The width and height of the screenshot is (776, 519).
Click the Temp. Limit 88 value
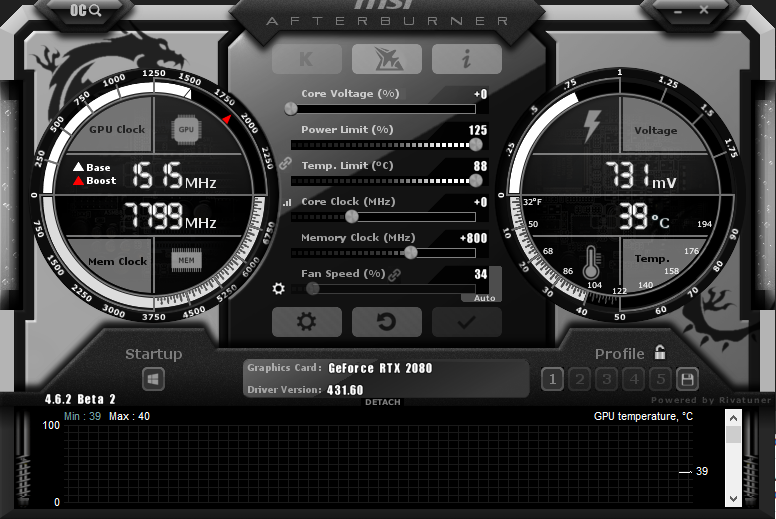pos(481,166)
